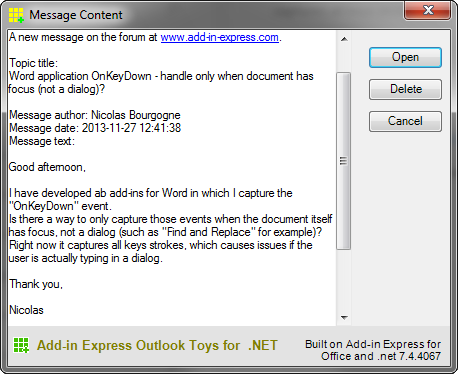
Task: Click 'Right now it captures all keys strokes' line
Action: click(161, 245)
